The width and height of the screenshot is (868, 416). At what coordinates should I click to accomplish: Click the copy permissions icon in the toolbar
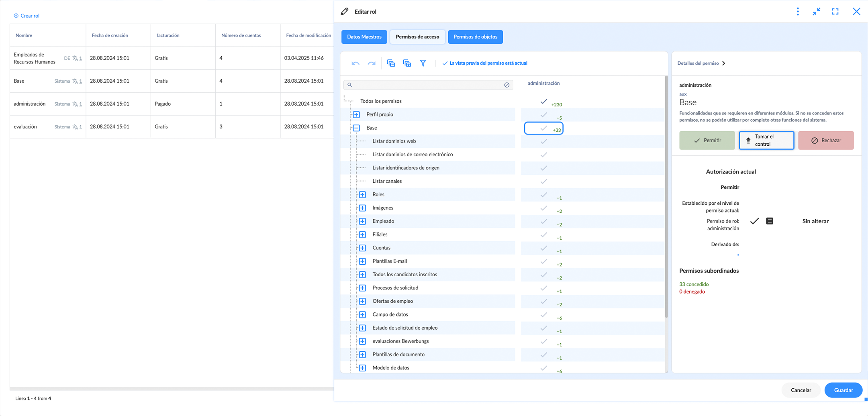click(x=391, y=63)
